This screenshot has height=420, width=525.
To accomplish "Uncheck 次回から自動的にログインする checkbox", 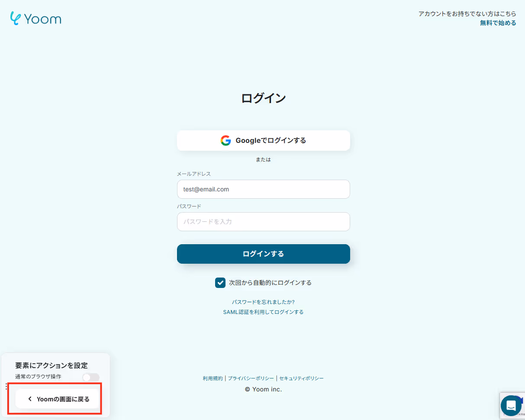I will coord(220,283).
